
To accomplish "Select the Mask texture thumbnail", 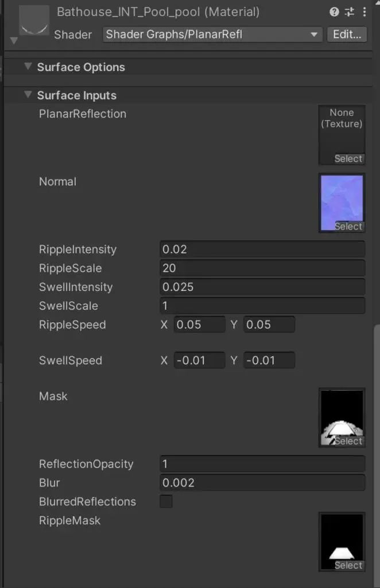I will tap(342, 418).
